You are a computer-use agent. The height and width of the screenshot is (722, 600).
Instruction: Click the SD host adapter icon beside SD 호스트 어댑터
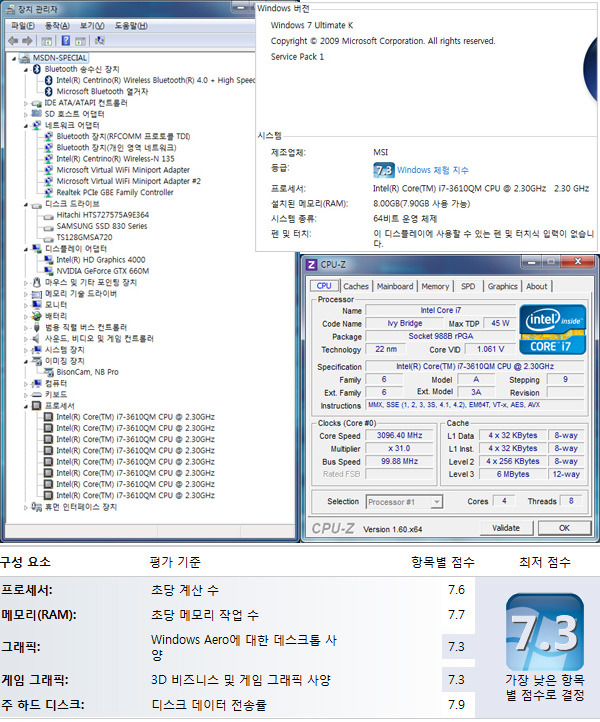(37, 114)
